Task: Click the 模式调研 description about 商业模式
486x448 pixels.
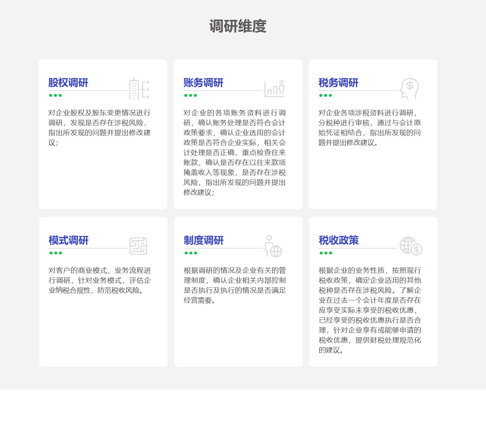Action: (100, 280)
